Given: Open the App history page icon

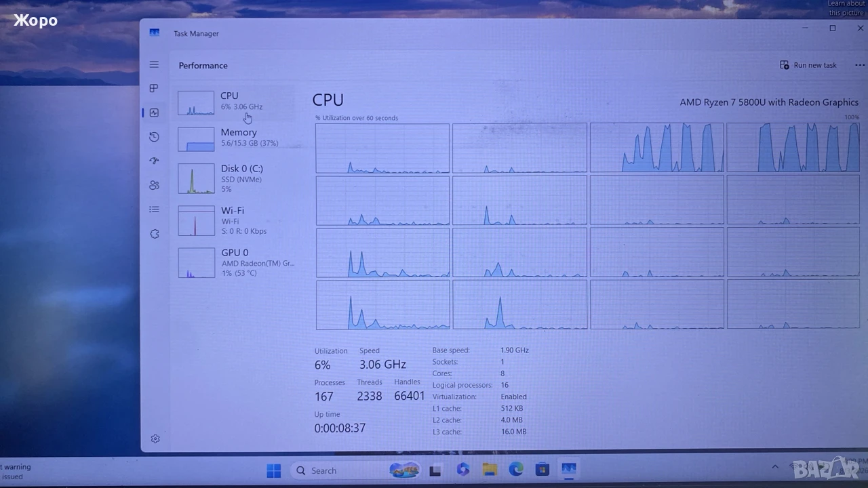Looking at the screenshot, I should pos(154,137).
